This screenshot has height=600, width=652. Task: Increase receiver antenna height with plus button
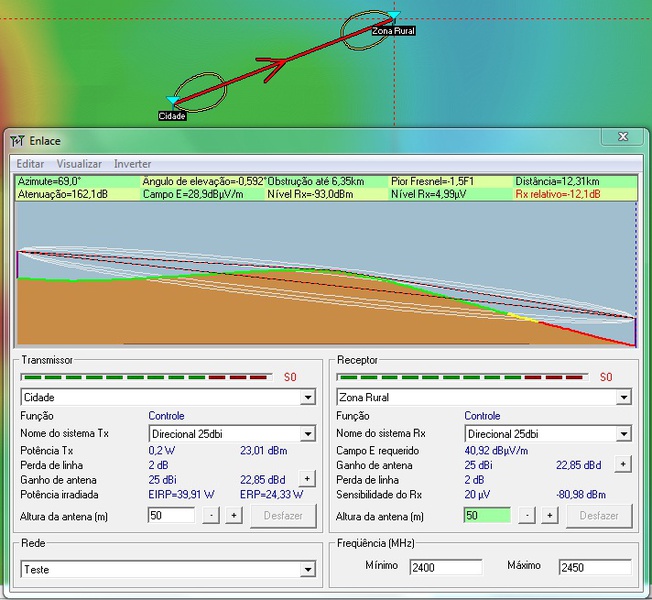[549, 516]
